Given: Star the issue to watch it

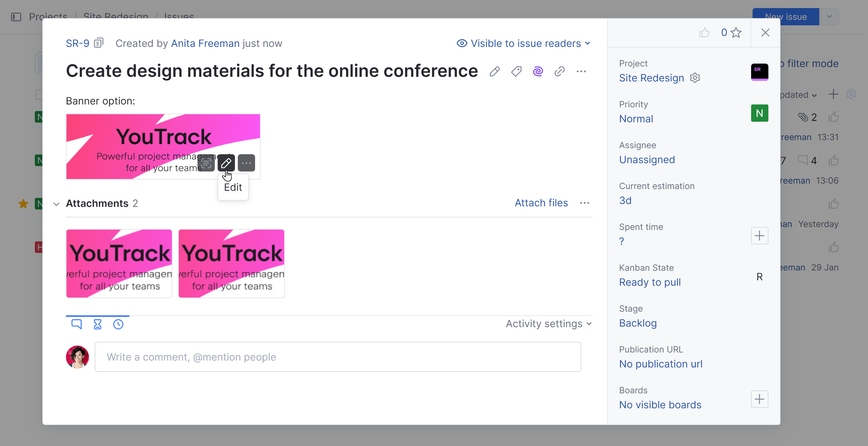Looking at the screenshot, I should pyautogui.click(x=736, y=33).
